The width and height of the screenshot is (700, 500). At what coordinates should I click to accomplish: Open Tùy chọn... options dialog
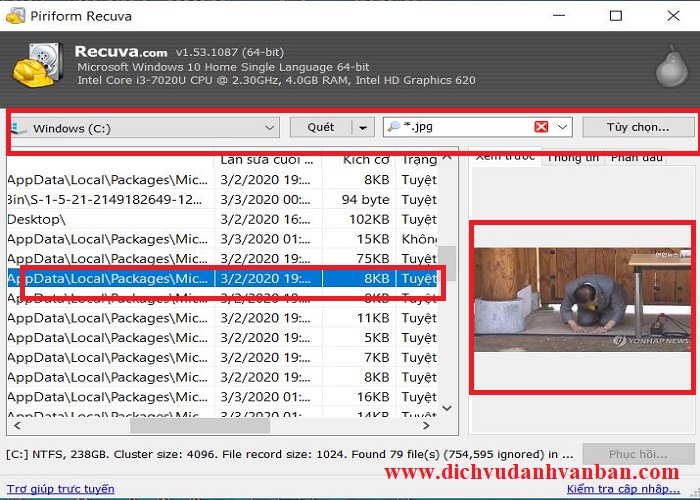coord(638,127)
